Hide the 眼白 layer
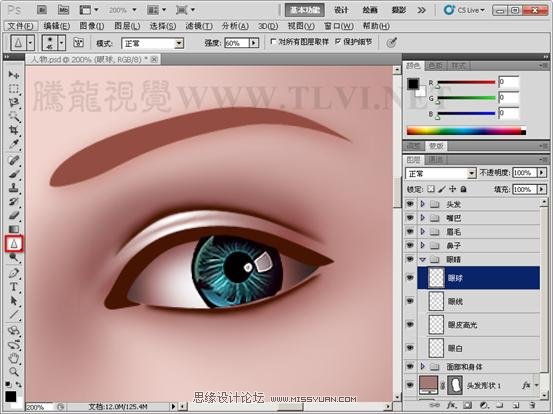 [x=410, y=348]
